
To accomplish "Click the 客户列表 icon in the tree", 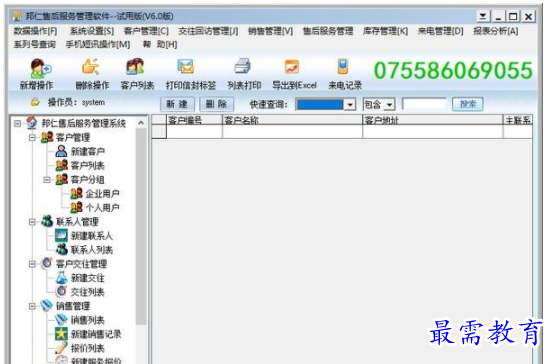I will [61, 165].
